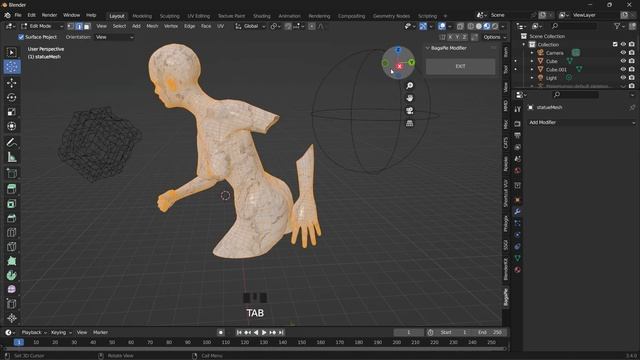
Task: Select the Bevel tool
Action: click(11, 218)
